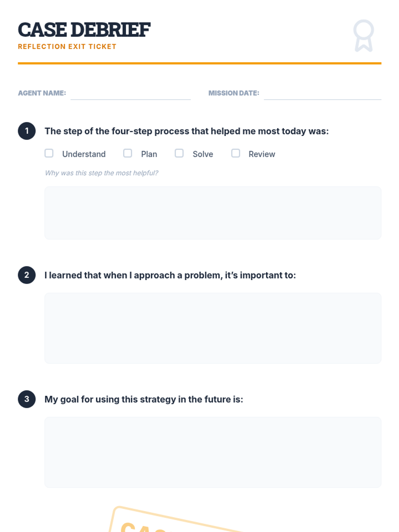Click the number 2 circle badge

(x=27, y=275)
